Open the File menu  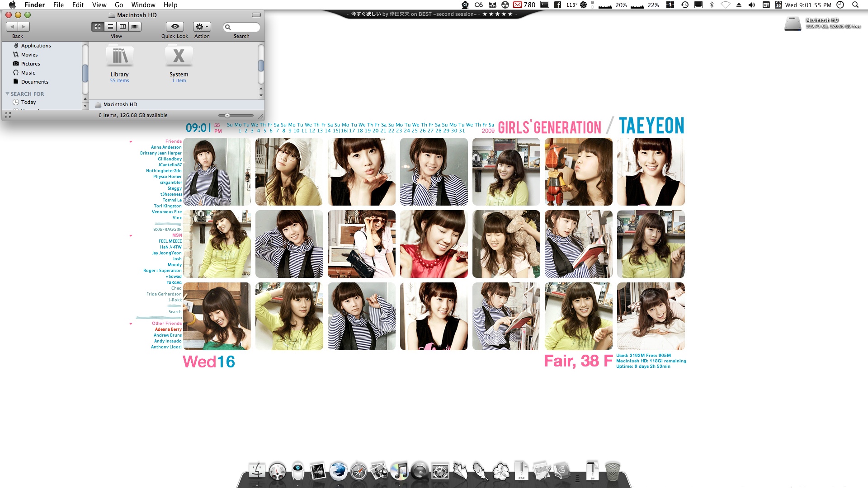click(x=58, y=5)
